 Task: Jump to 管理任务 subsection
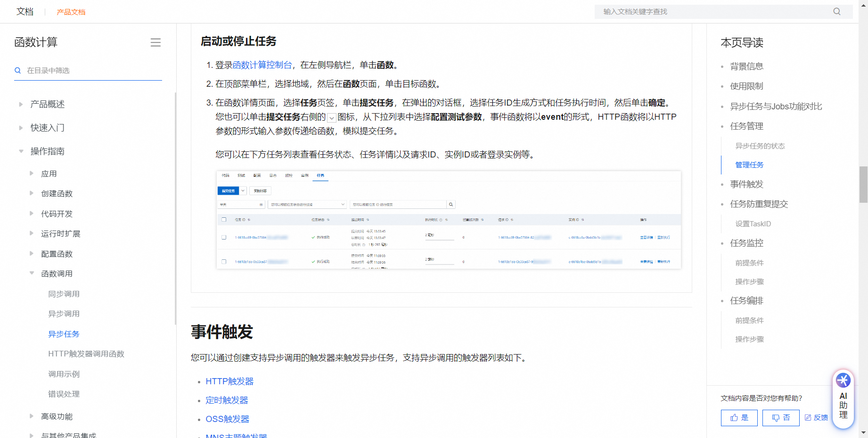[749, 165]
